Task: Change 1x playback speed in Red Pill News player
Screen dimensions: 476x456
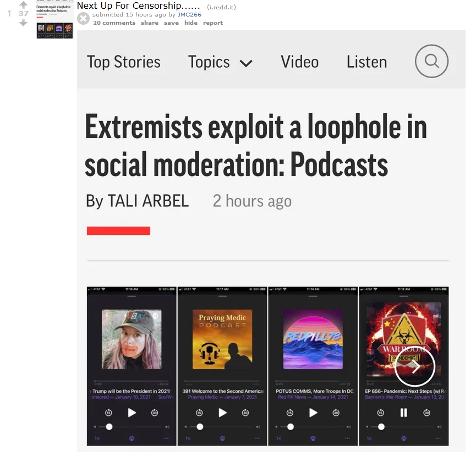Action: pyautogui.click(x=278, y=438)
